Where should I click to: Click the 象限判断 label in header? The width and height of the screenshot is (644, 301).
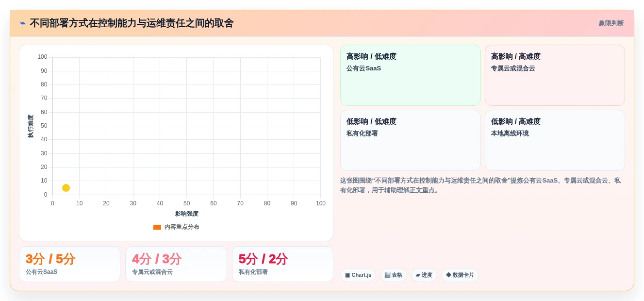(611, 23)
